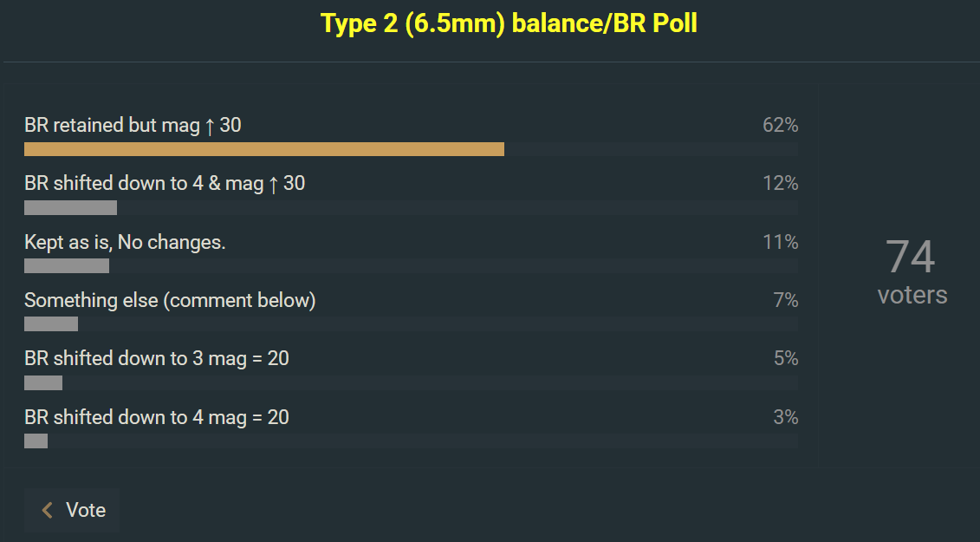
Task: Select 'BR shifted down to 4 mag = 20'
Action: click(157, 417)
